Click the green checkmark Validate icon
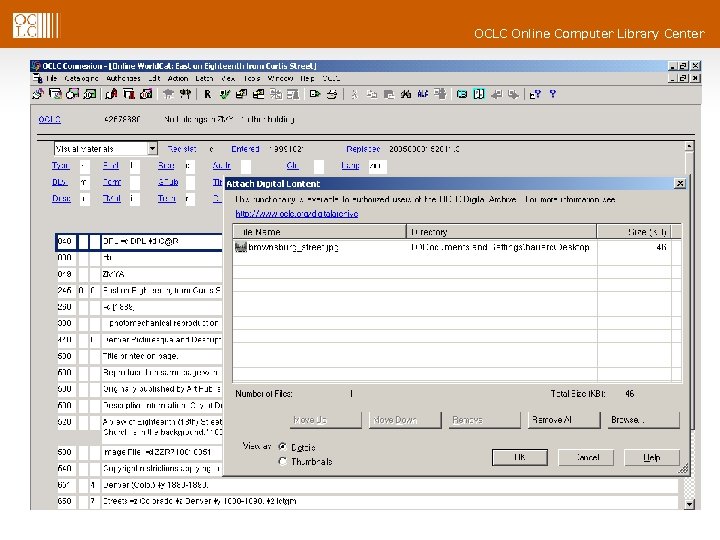The width and height of the screenshot is (720, 540). (224, 94)
